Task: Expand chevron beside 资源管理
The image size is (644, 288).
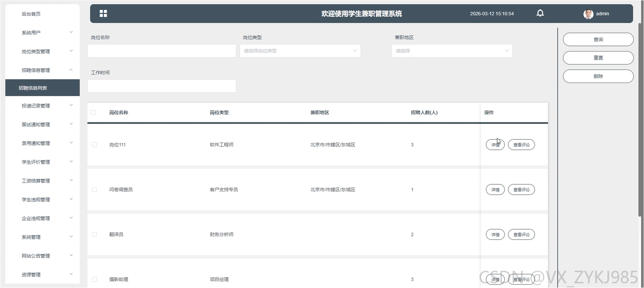Action: 71,274
